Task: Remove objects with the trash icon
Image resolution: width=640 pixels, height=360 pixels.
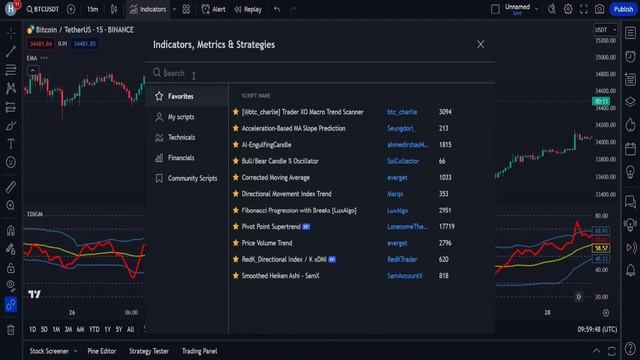Action: point(11,330)
